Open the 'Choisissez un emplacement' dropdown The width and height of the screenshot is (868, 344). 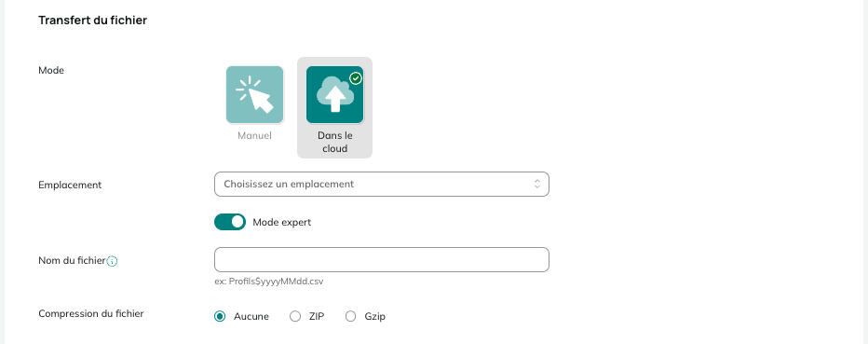click(x=382, y=184)
